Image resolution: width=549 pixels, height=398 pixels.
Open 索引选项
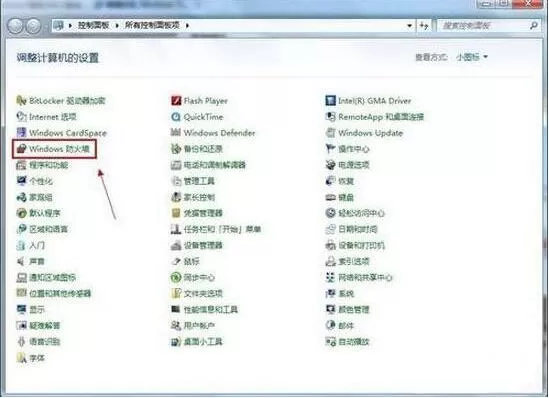[x=347, y=261]
